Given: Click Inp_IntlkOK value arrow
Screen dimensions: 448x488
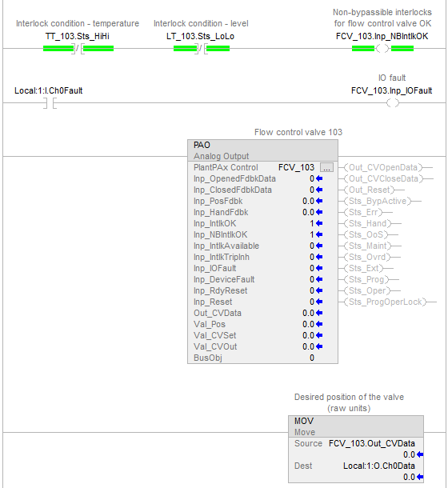Looking at the screenshot, I should (x=319, y=223).
